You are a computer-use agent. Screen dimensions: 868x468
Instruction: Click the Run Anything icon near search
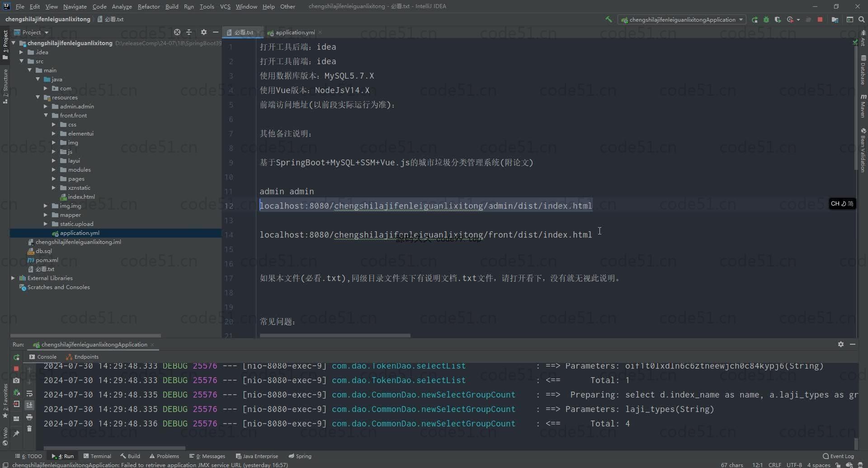coord(850,19)
